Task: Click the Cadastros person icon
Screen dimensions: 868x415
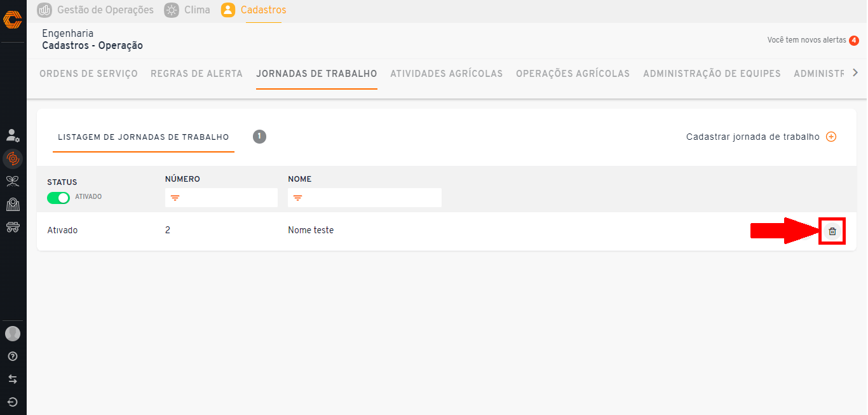Action: [228, 10]
